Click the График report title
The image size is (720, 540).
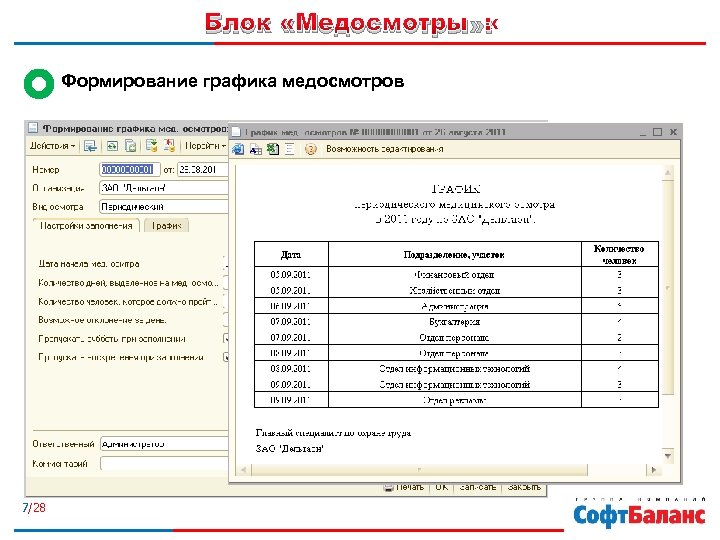[456, 188]
